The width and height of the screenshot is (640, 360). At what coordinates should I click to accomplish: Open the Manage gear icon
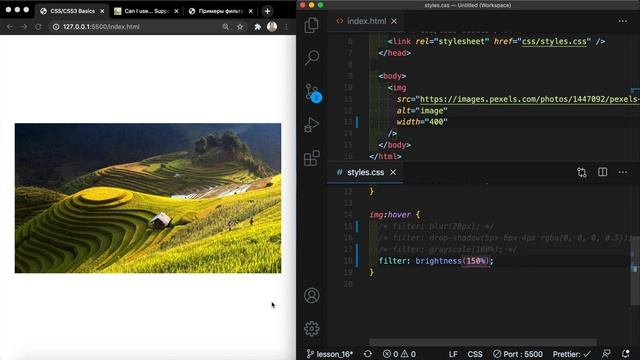(x=312, y=329)
